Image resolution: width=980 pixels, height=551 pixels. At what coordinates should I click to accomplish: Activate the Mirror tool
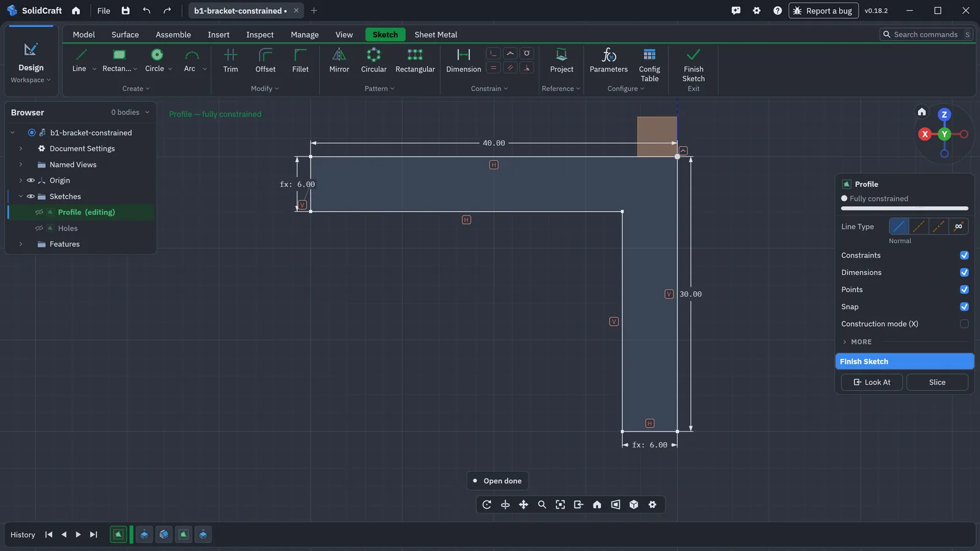click(339, 61)
